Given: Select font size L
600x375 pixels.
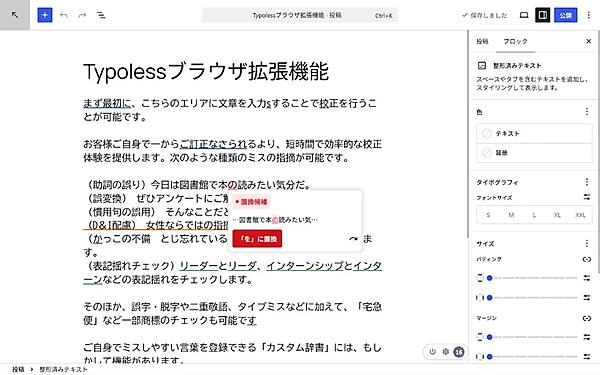Looking at the screenshot, I should point(534,215).
